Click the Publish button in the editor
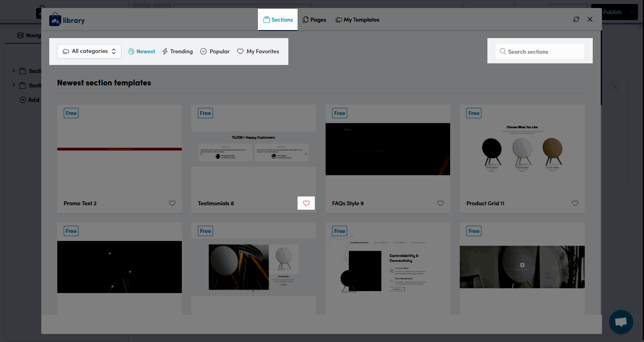Viewport: 644px width, 342px height. [612, 12]
